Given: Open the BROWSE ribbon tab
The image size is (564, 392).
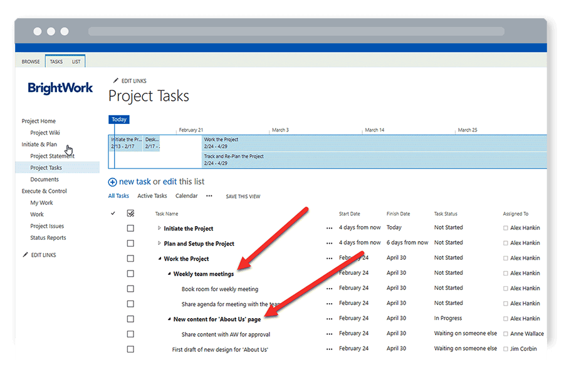Looking at the screenshot, I should click(31, 62).
